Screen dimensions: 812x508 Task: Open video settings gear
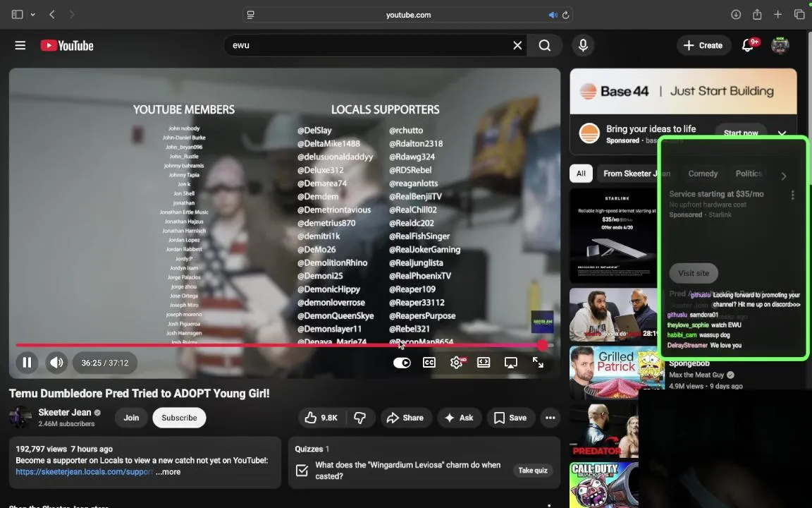point(456,363)
